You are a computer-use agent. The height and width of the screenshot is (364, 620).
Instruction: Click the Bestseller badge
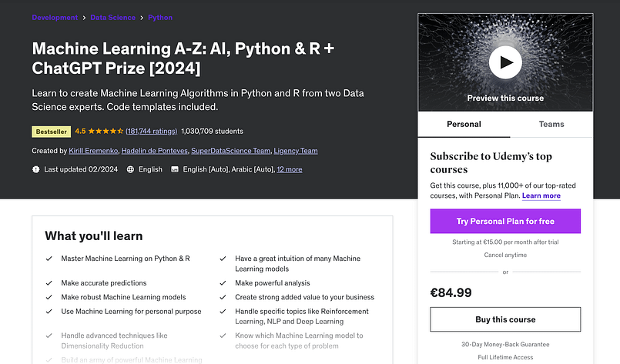(x=52, y=132)
